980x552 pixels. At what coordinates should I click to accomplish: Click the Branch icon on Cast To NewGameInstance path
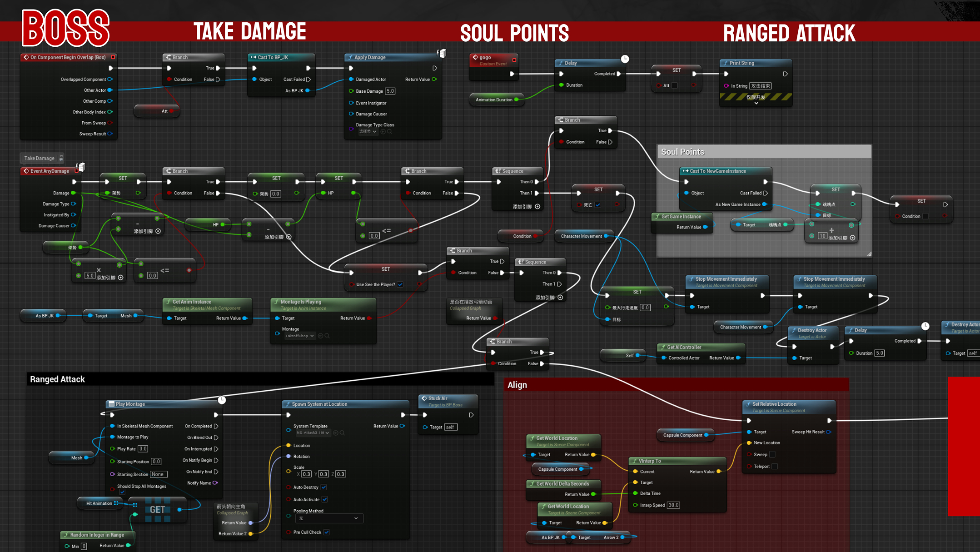(x=561, y=120)
